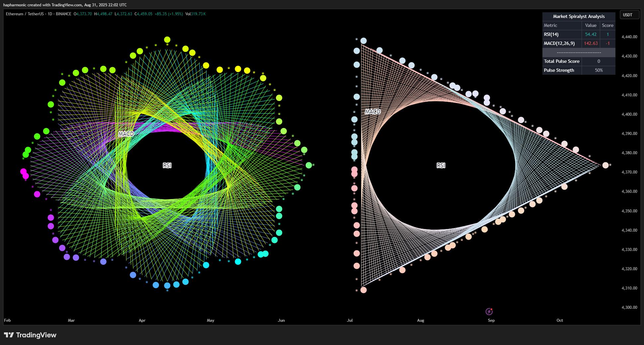Click the dot at the triangle's right apex
Image resolution: width=644 pixels, height=345 pixels.
pyautogui.click(x=605, y=165)
